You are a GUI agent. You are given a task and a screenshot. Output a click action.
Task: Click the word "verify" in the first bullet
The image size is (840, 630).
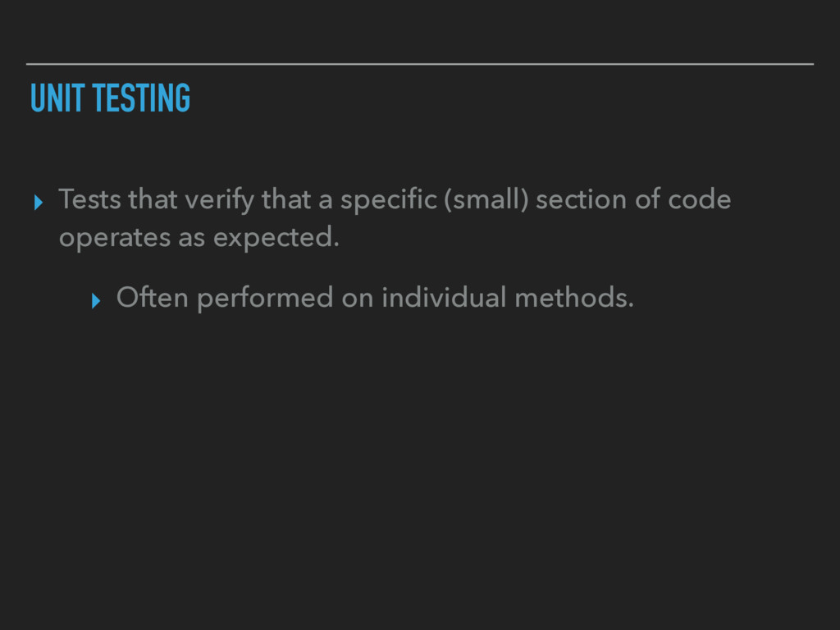coord(219,201)
